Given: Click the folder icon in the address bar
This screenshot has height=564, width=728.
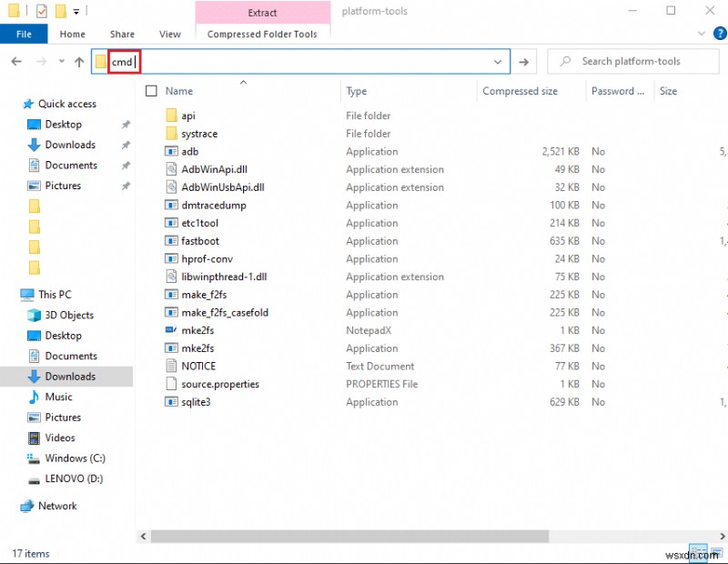Looking at the screenshot, I should point(100,61).
